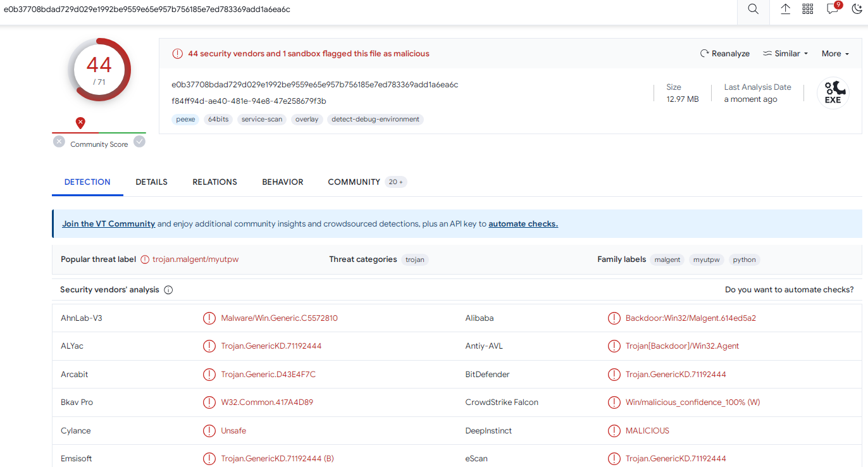Click the detect-debug-environment tag

pyautogui.click(x=375, y=120)
